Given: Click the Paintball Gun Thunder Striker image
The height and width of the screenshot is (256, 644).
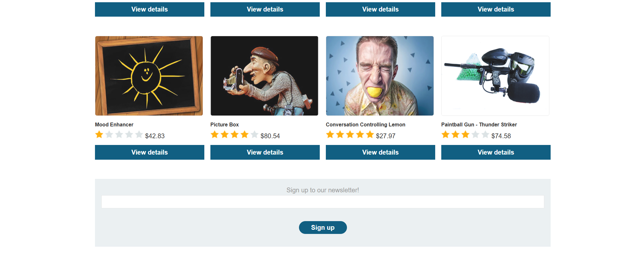Looking at the screenshot, I should point(495,76).
